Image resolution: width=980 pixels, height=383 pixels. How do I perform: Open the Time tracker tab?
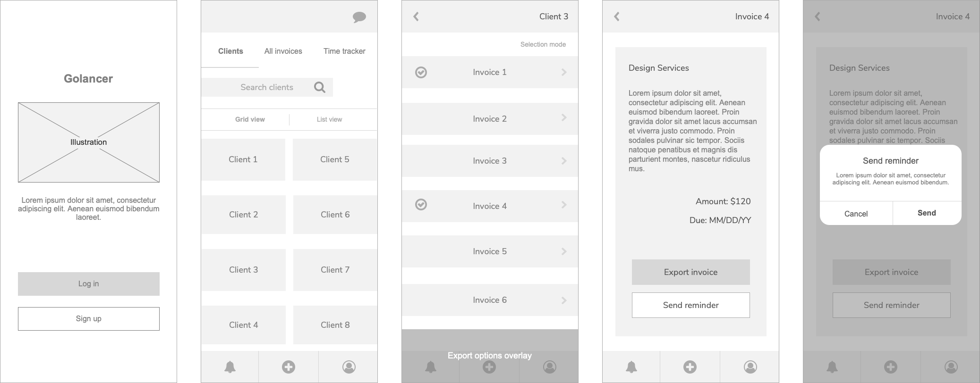click(344, 51)
